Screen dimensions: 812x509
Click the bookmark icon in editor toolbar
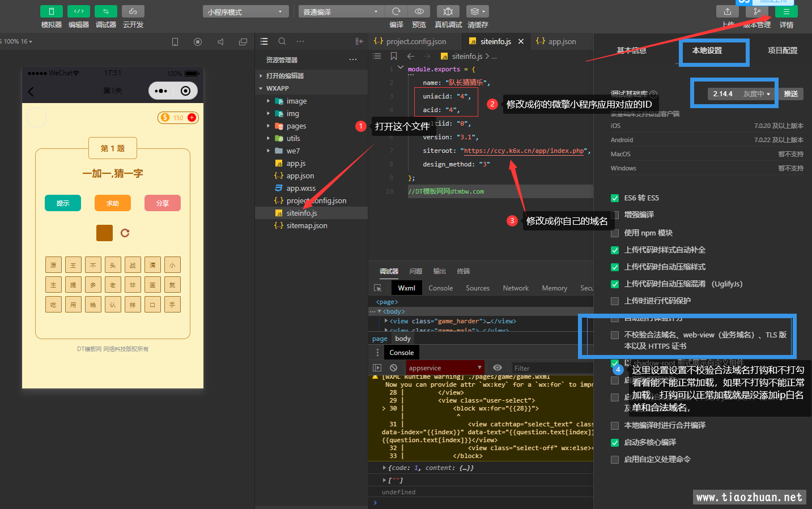coord(394,56)
